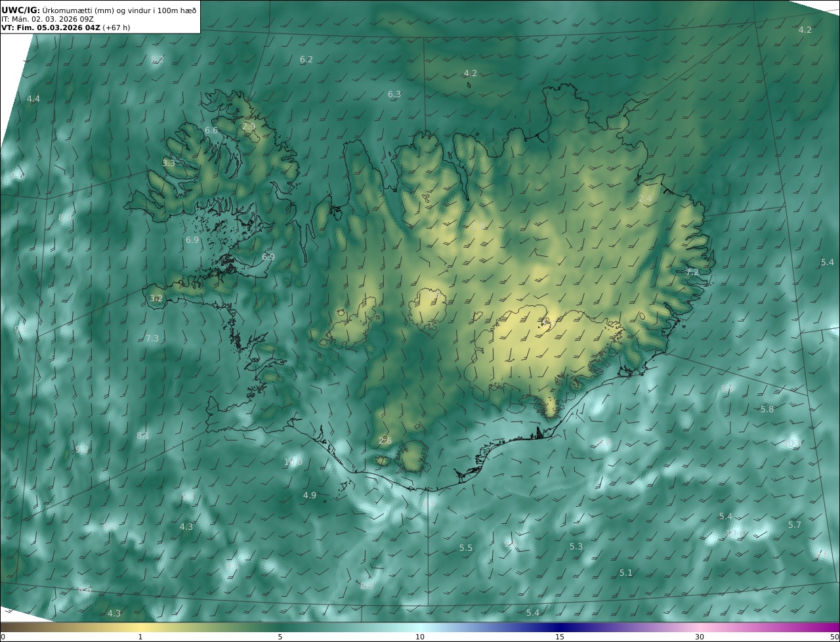The image size is (840, 642).
Task: Click the colorbar tick label 50
Action: click(835, 637)
